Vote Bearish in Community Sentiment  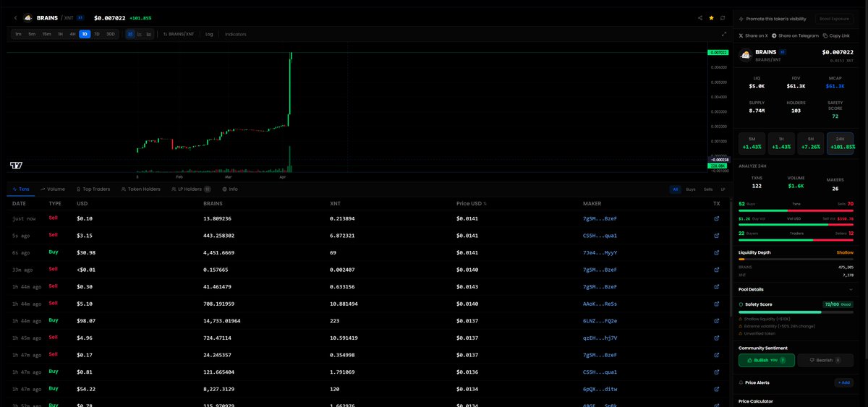click(825, 359)
